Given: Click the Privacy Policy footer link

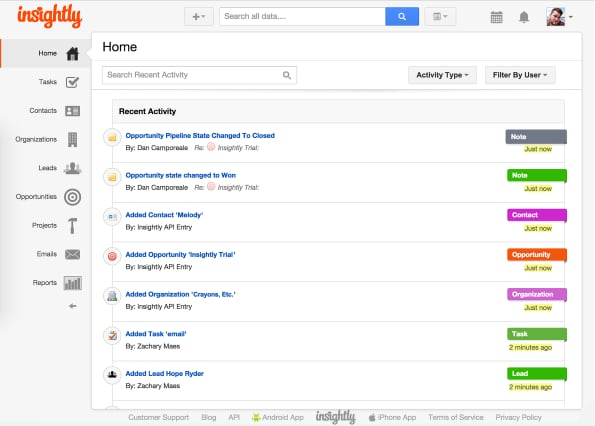Looking at the screenshot, I should 518,417.
